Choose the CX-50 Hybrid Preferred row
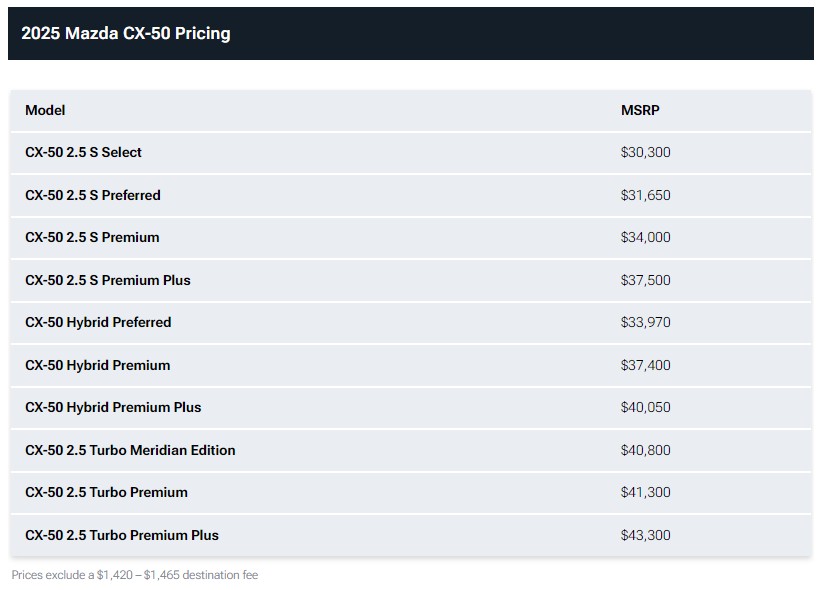Viewport: 822px width, 590px height. pos(98,322)
